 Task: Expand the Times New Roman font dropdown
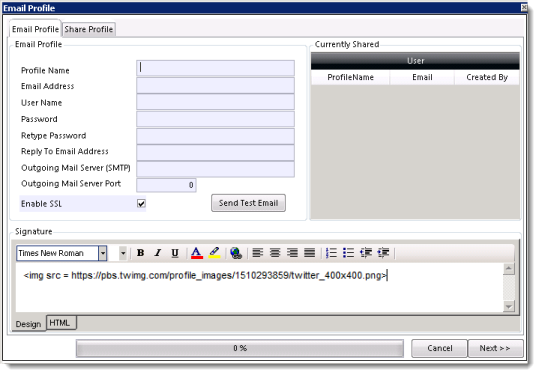click(x=102, y=254)
